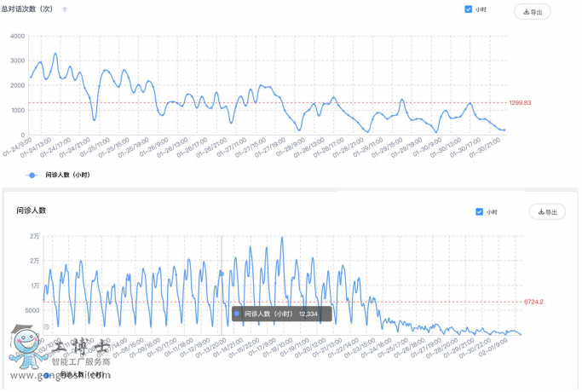The image size is (582, 392).
Task: Click the 6724.2 average line label
Action: [x=533, y=302]
